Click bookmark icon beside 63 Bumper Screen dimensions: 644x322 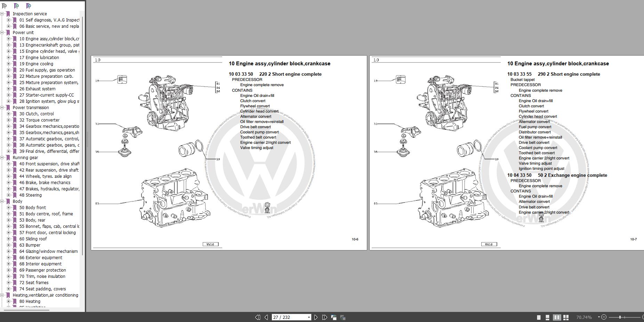tap(15, 245)
